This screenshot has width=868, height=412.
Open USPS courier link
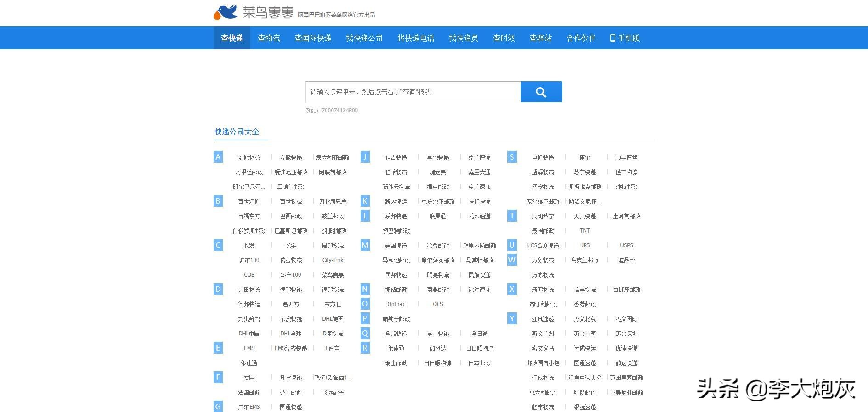point(626,245)
